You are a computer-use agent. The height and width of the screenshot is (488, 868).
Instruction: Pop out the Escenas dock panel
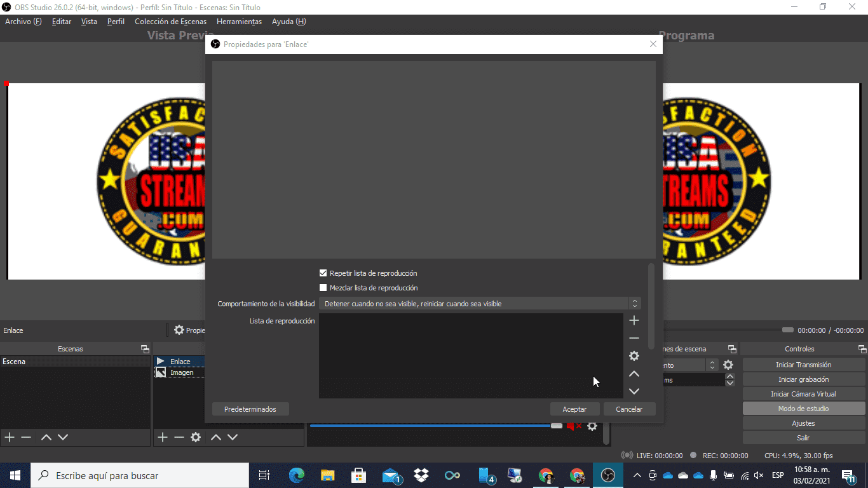click(x=145, y=349)
